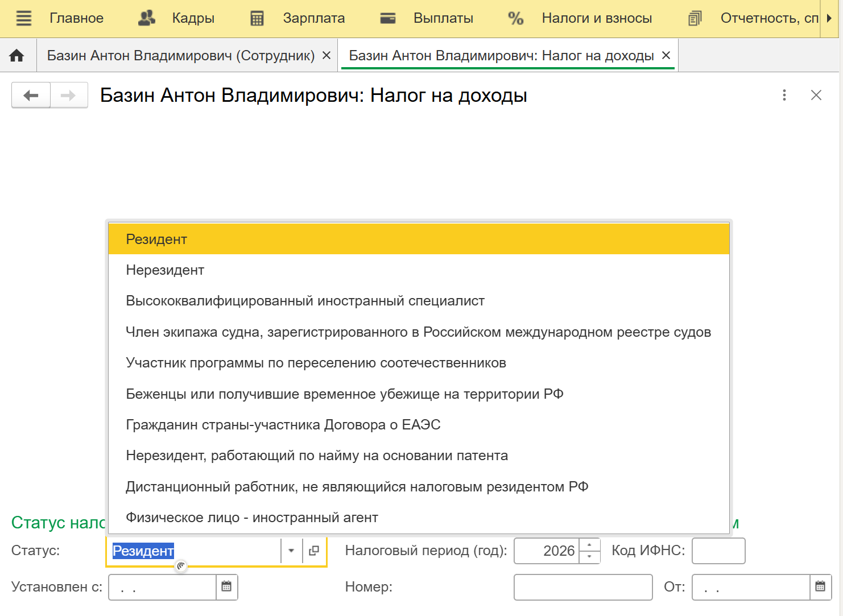Open the Отчетность section
The height and width of the screenshot is (616, 843).
pyautogui.click(x=770, y=18)
